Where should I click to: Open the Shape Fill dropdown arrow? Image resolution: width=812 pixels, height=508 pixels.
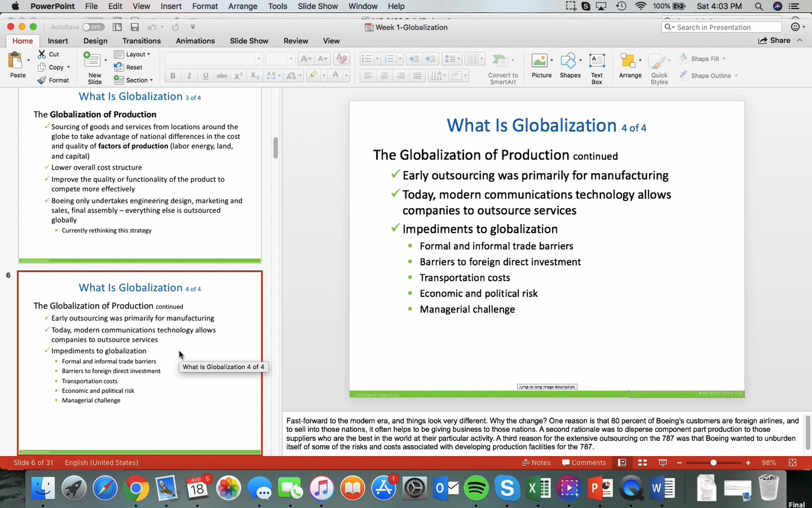pos(724,59)
